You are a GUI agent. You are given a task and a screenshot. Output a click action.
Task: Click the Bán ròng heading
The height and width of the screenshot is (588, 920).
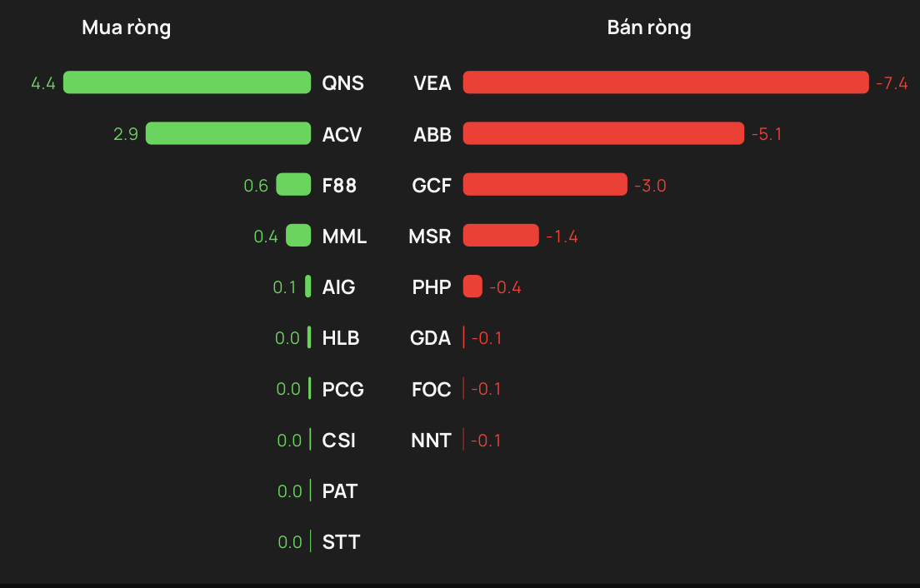649,27
